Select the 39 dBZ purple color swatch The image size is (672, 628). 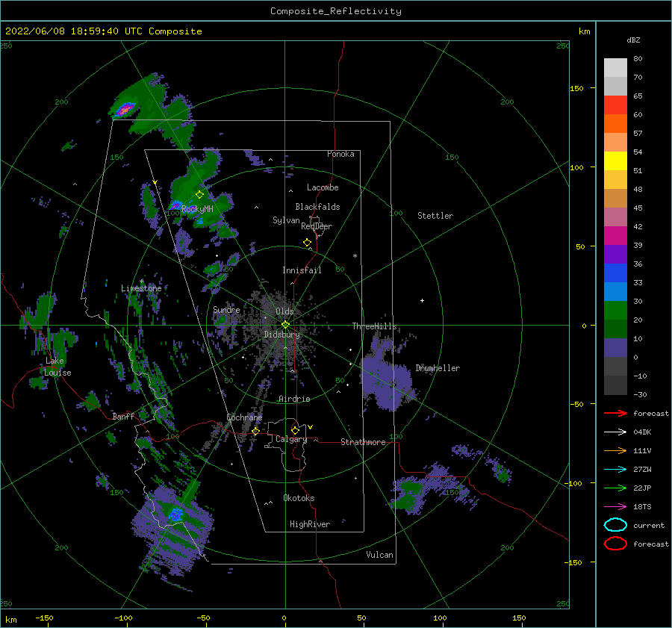point(615,254)
